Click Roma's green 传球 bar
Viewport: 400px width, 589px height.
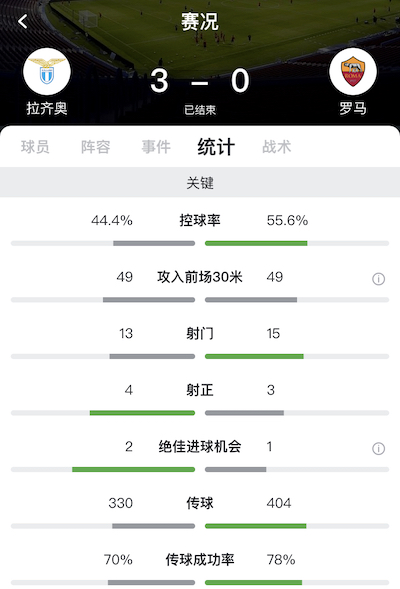point(255,526)
